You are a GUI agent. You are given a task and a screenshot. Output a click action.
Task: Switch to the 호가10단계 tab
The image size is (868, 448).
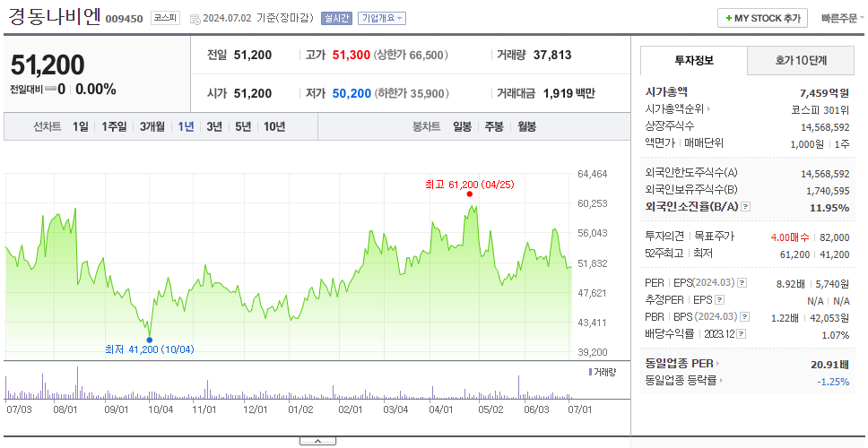click(x=801, y=61)
